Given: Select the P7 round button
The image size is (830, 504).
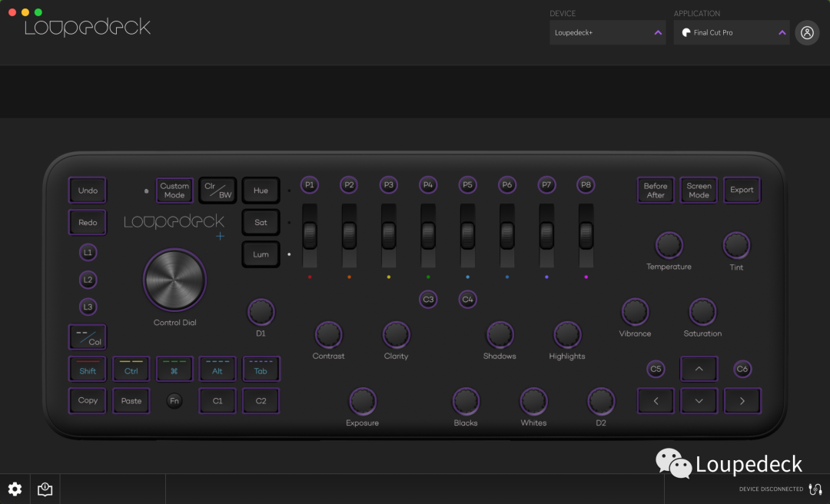Looking at the screenshot, I should 546,184.
